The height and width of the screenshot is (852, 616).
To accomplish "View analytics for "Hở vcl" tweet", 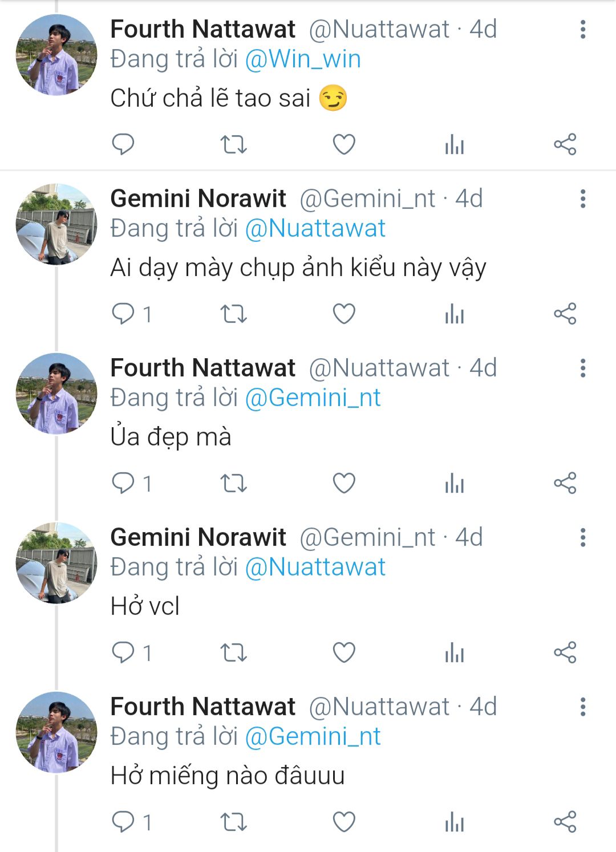I will pyautogui.click(x=455, y=652).
